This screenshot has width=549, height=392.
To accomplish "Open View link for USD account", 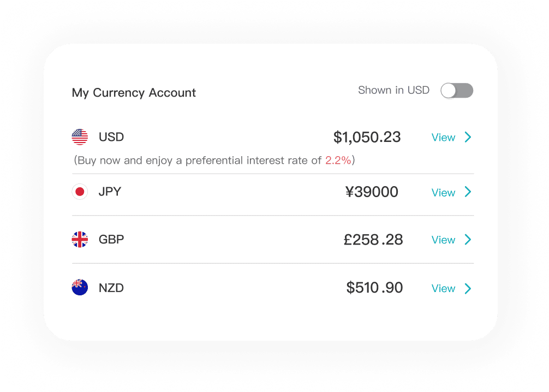I will (443, 138).
